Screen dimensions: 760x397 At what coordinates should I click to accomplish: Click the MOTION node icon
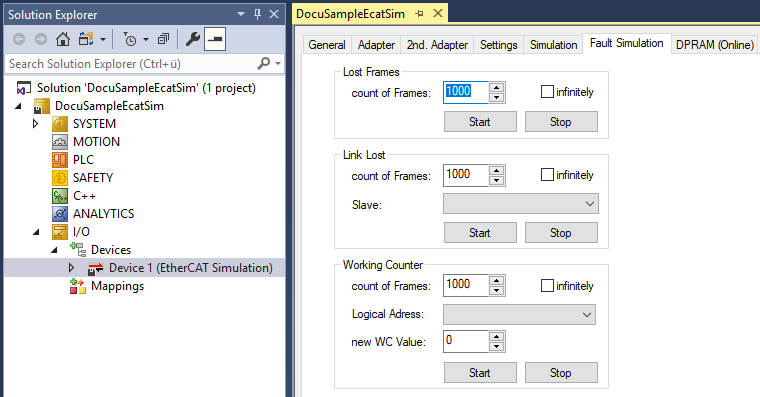click(60, 142)
